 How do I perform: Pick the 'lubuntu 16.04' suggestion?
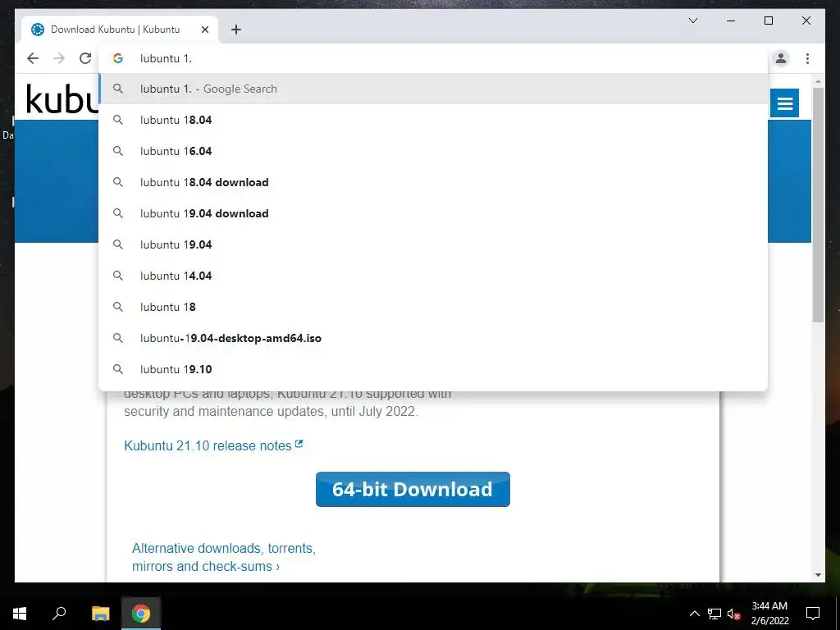point(433,151)
